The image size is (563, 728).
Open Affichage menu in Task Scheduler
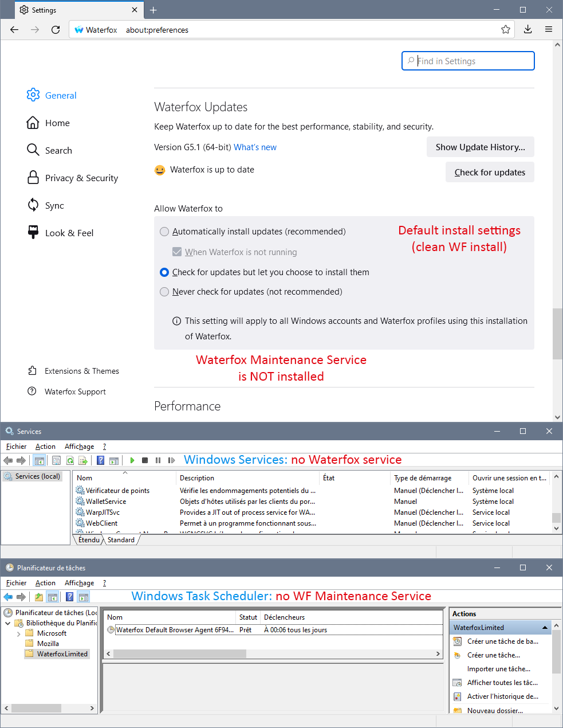79,583
